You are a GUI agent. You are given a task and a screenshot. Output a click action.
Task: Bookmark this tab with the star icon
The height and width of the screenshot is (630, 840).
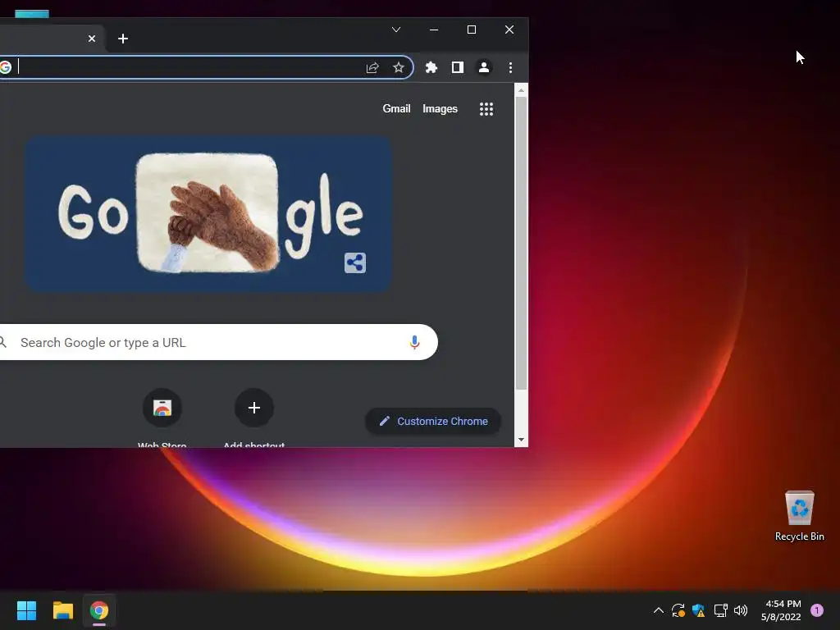[398, 67]
